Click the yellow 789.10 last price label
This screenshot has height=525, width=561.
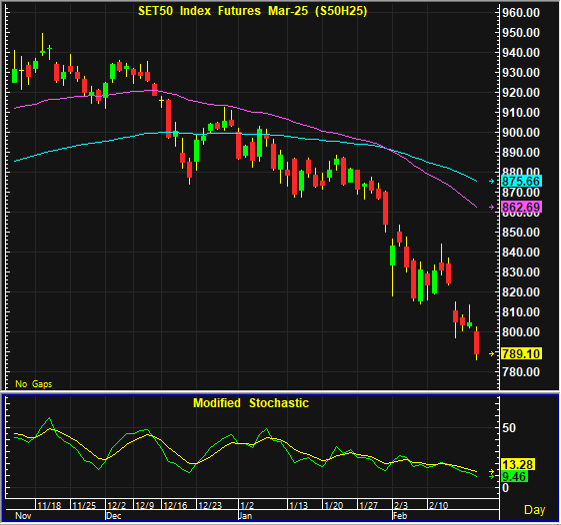click(521, 354)
